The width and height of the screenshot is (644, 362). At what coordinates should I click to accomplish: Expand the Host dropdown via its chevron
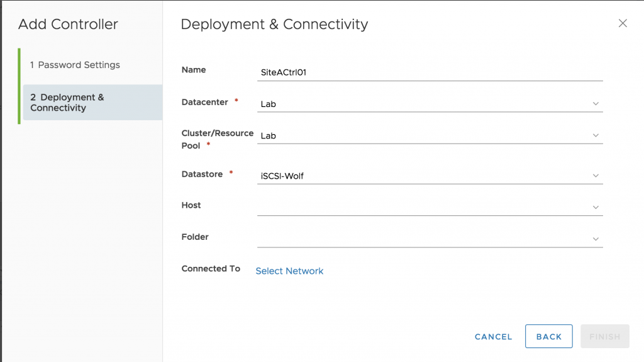[596, 207]
